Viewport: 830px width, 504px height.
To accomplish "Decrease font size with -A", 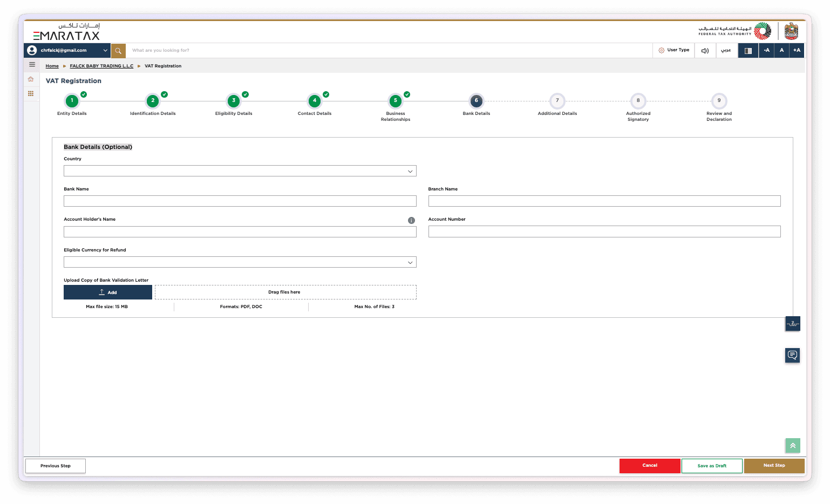I will (766, 50).
